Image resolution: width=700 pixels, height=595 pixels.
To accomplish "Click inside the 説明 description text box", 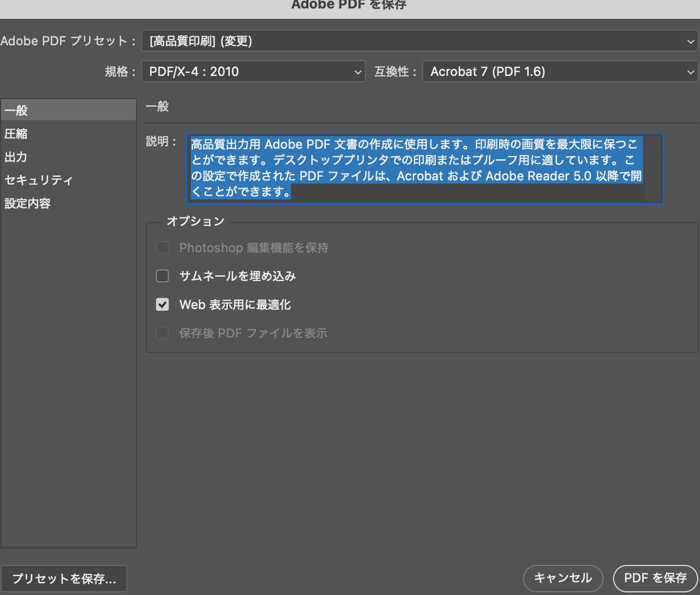I will (424, 168).
